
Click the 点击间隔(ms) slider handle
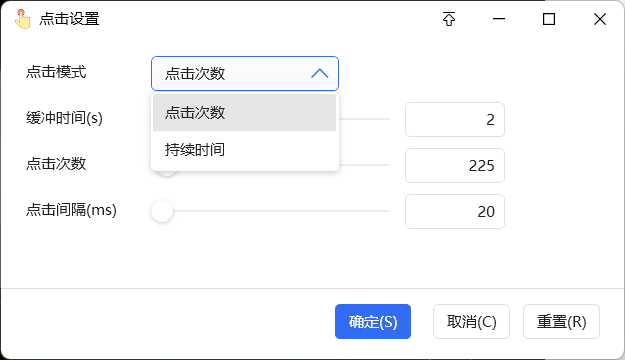[x=162, y=211]
